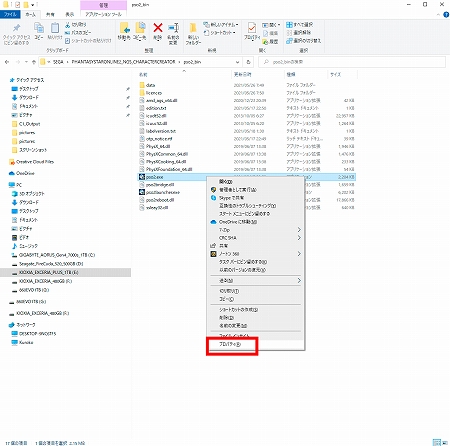Choose Select All in the ribbon
The width and height of the screenshot is (450, 446).
coord(299,25)
